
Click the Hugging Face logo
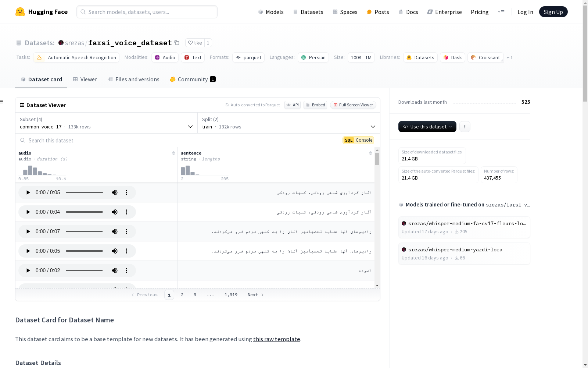coord(21,11)
